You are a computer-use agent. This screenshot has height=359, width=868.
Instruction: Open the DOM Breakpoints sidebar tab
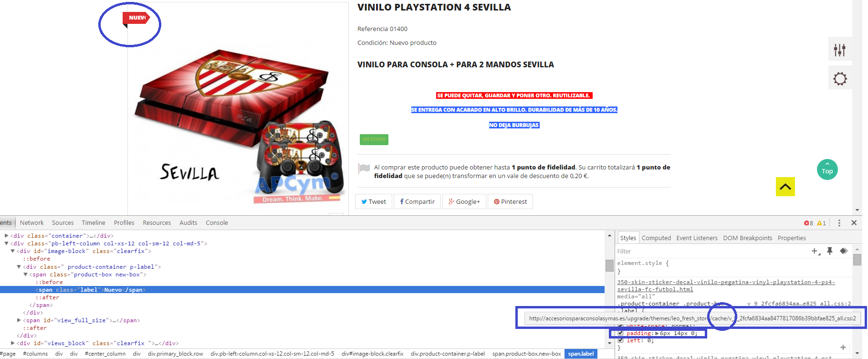point(747,238)
